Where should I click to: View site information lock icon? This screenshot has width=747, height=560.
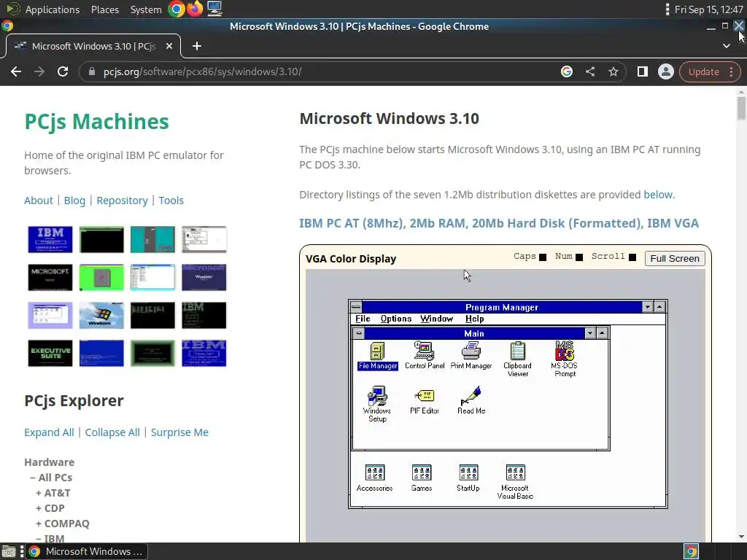[92, 71]
